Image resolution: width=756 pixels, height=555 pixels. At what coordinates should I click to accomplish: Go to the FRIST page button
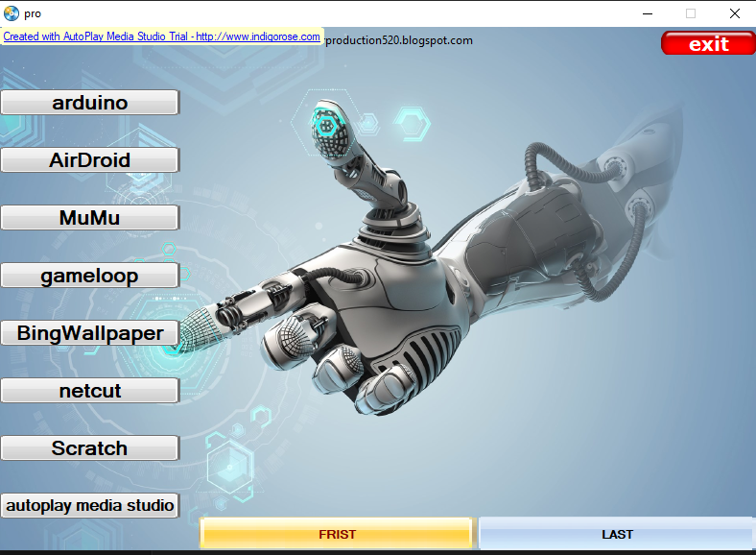[337, 534]
